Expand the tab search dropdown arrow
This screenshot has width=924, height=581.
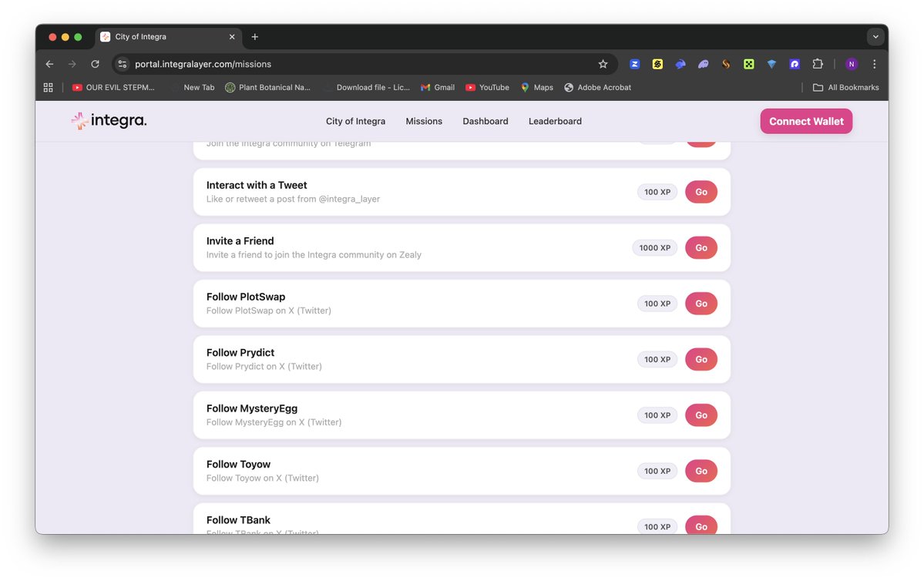pyautogui.click(x=875, y=36)
